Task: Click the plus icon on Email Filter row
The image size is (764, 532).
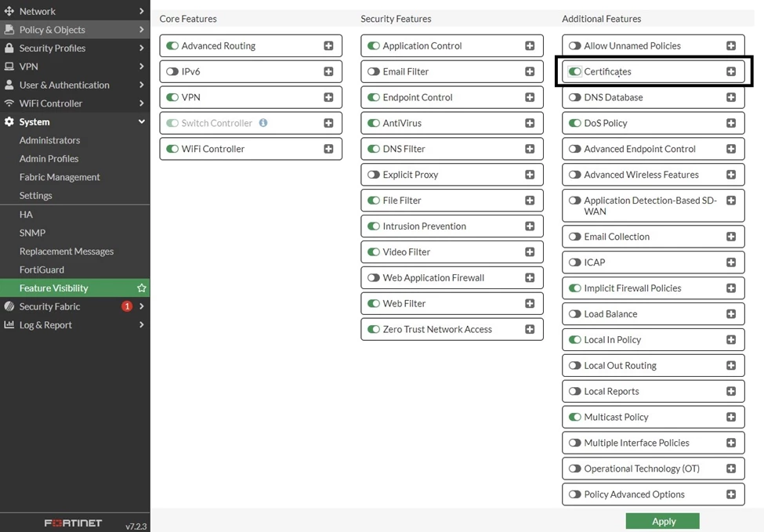Action: (530, 71)
